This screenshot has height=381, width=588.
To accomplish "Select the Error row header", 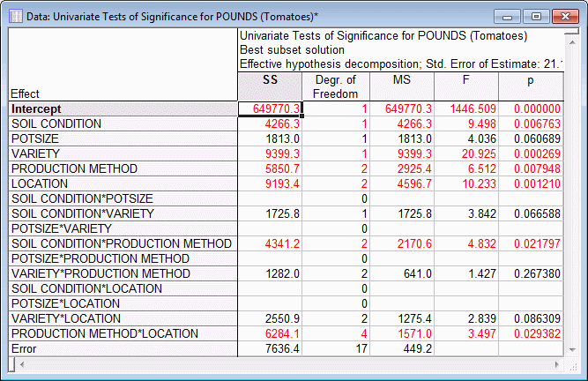I will pyautogui.click(x=123, y=348).
